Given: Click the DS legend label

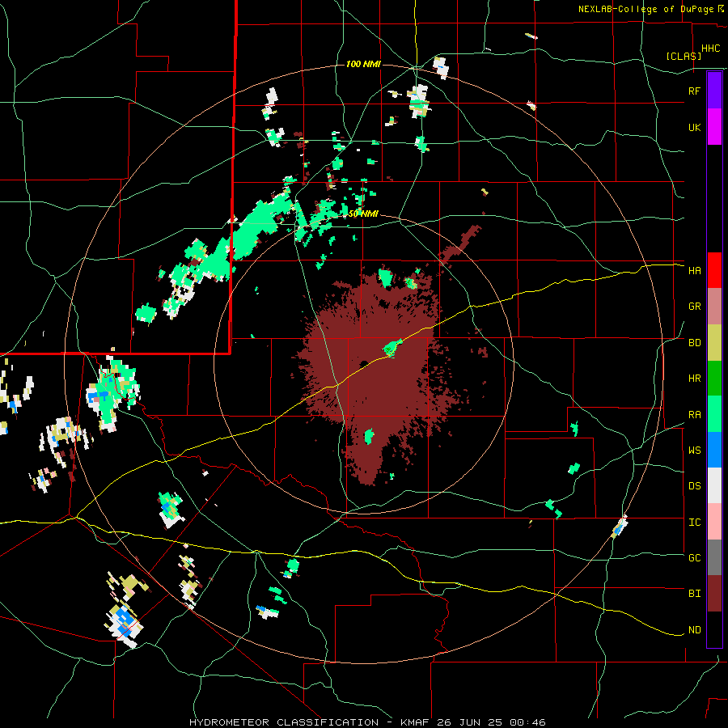Looking at the screenshot, I should pyautogui.click(x=694, y=486).
